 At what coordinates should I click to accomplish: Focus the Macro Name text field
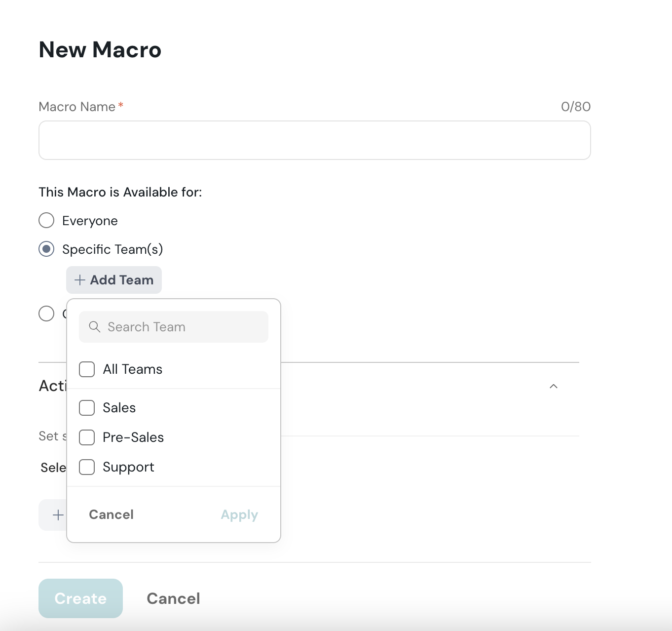314,140
